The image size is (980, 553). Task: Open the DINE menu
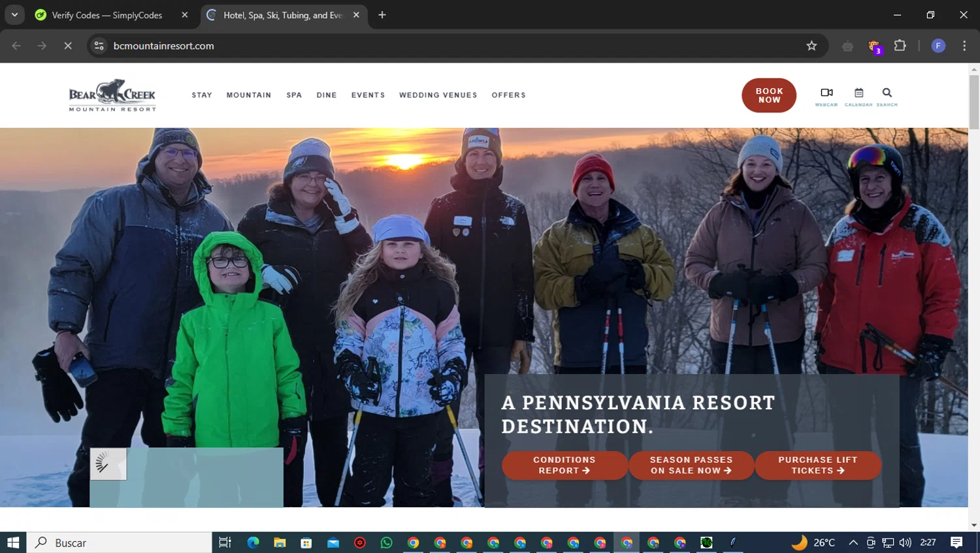(327, 95)
